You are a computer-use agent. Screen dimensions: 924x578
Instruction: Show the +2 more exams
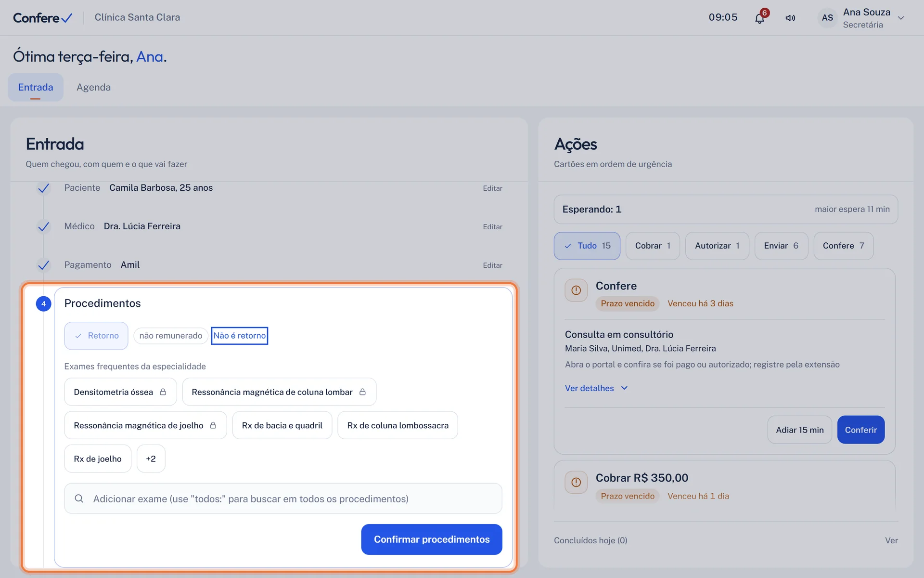click(x=151, y=459)
